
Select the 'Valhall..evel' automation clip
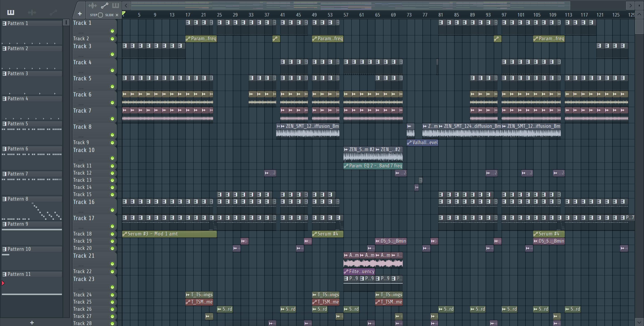(x=422, y=142)
